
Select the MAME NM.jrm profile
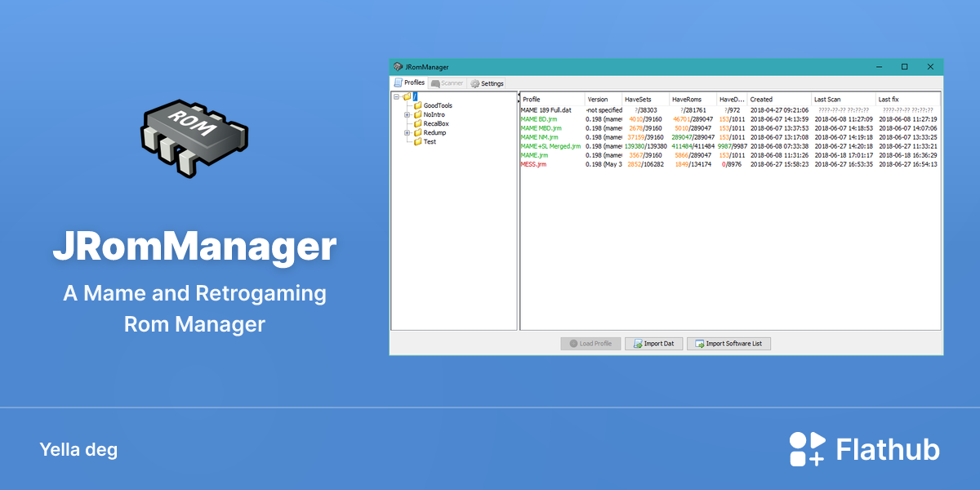coord(540,137)
